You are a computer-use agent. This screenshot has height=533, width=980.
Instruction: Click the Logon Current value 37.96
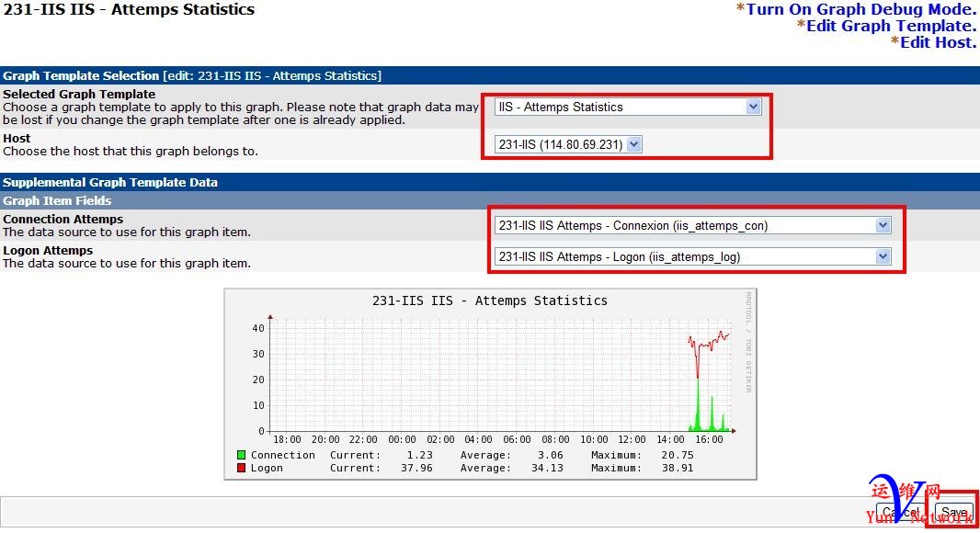pos(416,468)
